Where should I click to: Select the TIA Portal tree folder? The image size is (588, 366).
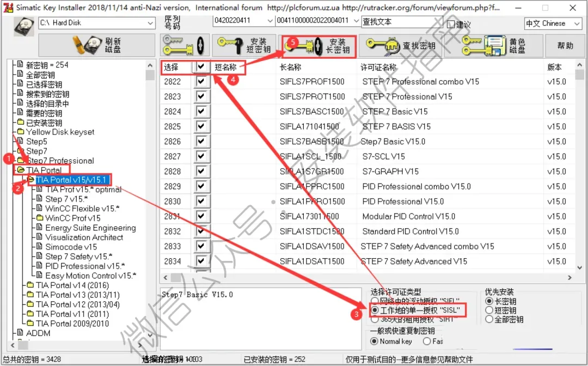[x=44, y=170]
